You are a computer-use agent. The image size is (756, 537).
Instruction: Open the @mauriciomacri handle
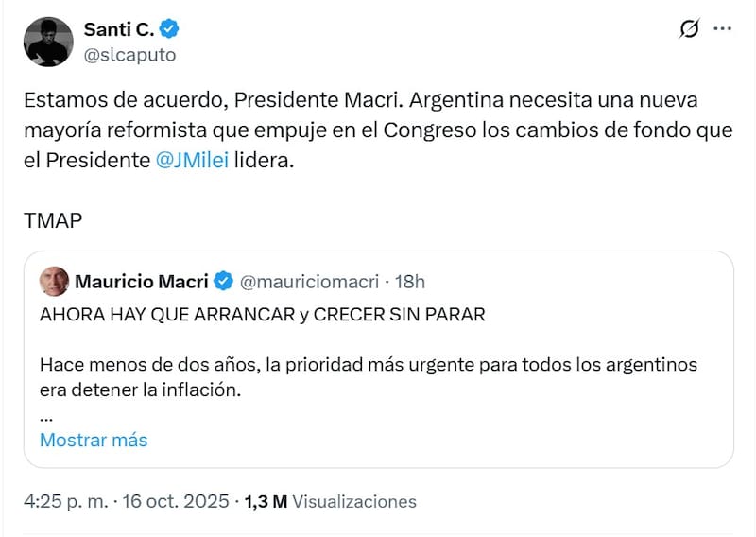(x=309, y=282)
